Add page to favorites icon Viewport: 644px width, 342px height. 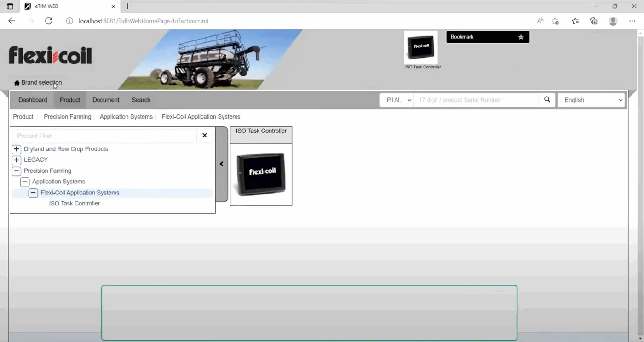pos(555,21)
